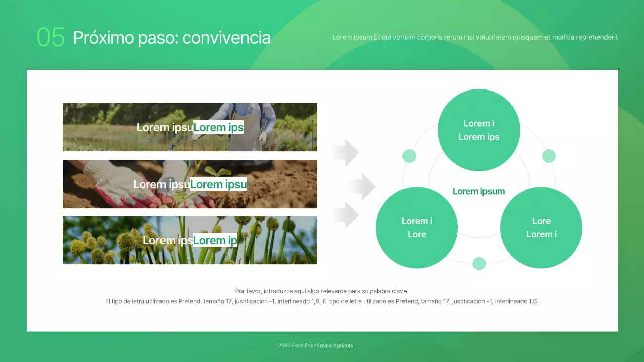
Task: Select the crop spraying photo banner
Action: 190,127
